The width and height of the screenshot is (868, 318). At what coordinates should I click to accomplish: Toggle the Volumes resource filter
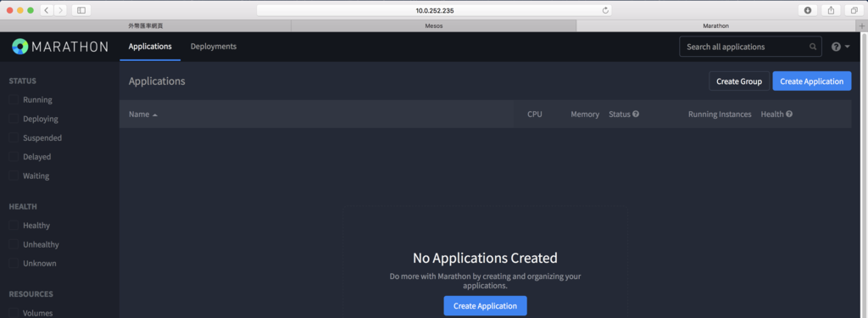14,313
